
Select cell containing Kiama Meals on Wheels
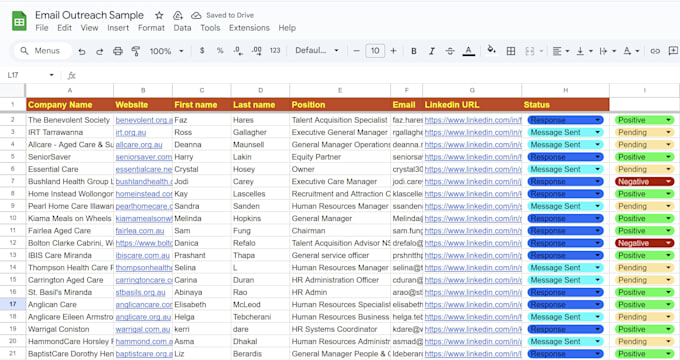coord(70,219)
